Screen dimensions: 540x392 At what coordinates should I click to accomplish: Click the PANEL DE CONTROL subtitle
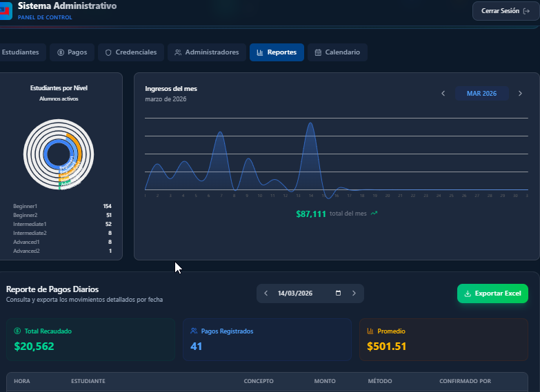coord(45,17)
